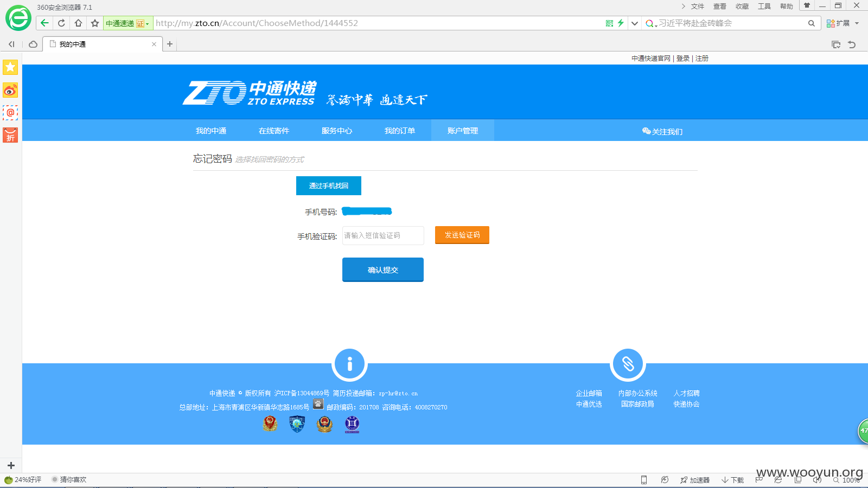Go to browser home page icon
Screen dimensions: 868x488
78,23
